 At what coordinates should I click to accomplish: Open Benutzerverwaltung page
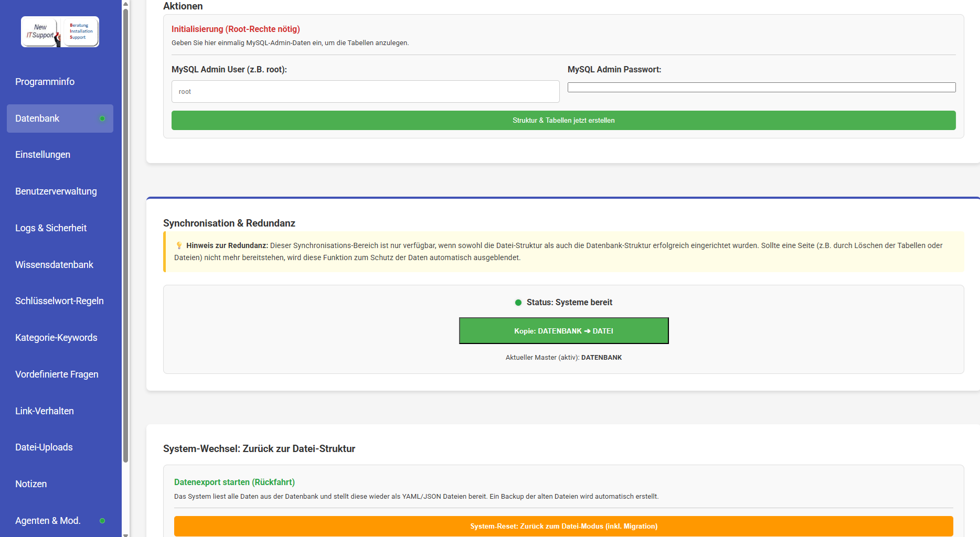click(56, 191)
